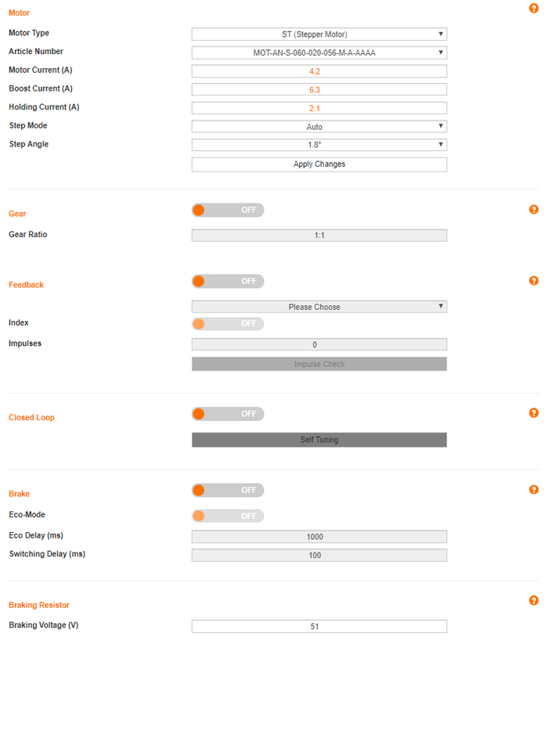The width and height of the screenshot is (548, 756).
Task: Open the Step Mode dropdown
Action: (x=319, y=127)
